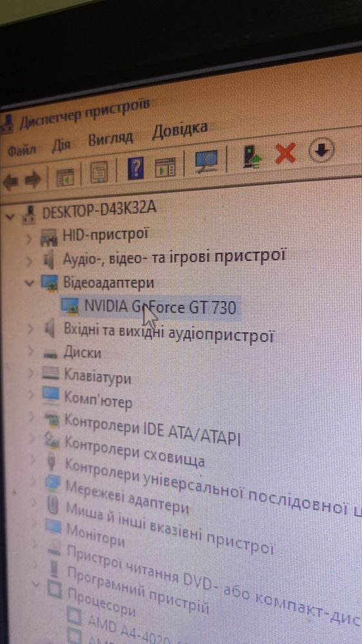362x644 pixels.
Task: Select NVIDIA GeForce GT 730 device
Action: coord(160,307)
